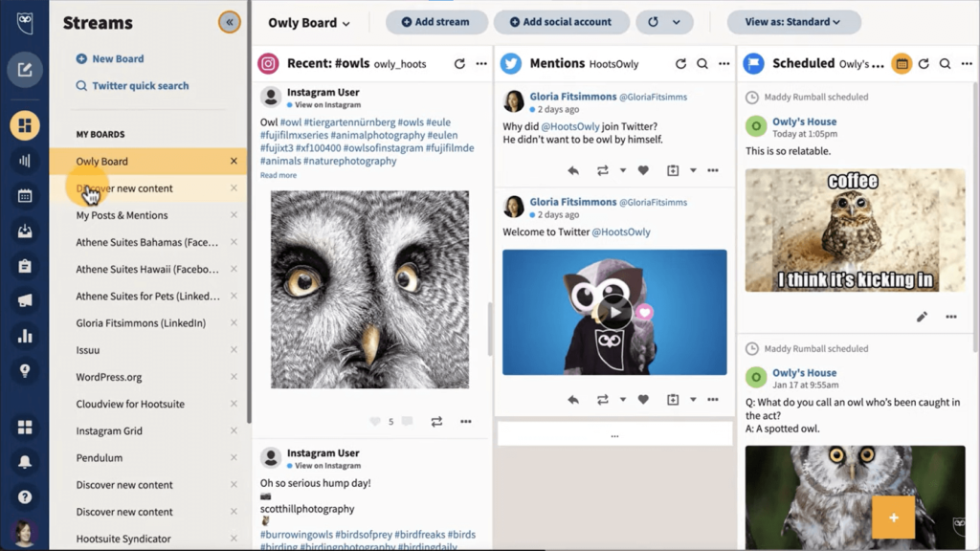
Task: Search within the Mentions stream
Action: 702,64
